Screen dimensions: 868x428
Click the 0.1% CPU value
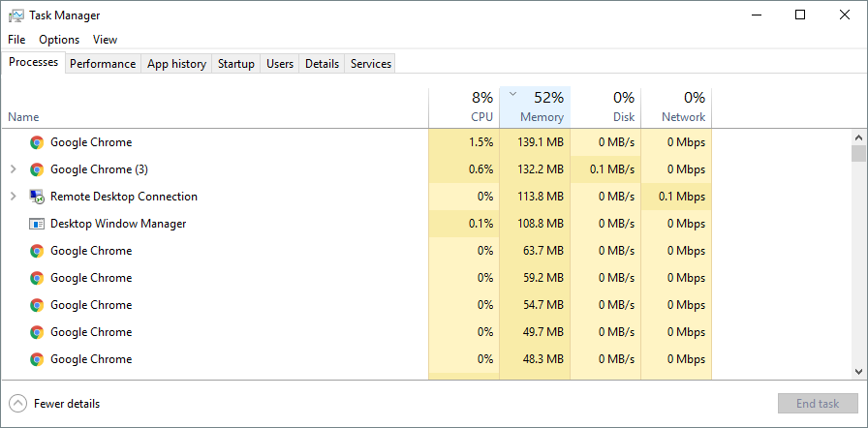pos(481,224)
